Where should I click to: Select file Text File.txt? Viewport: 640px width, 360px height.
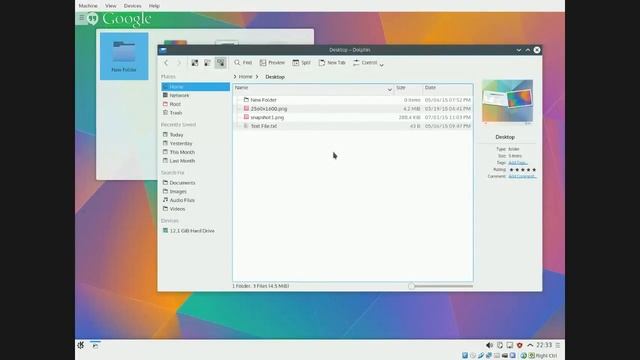(x=353, y=126)
